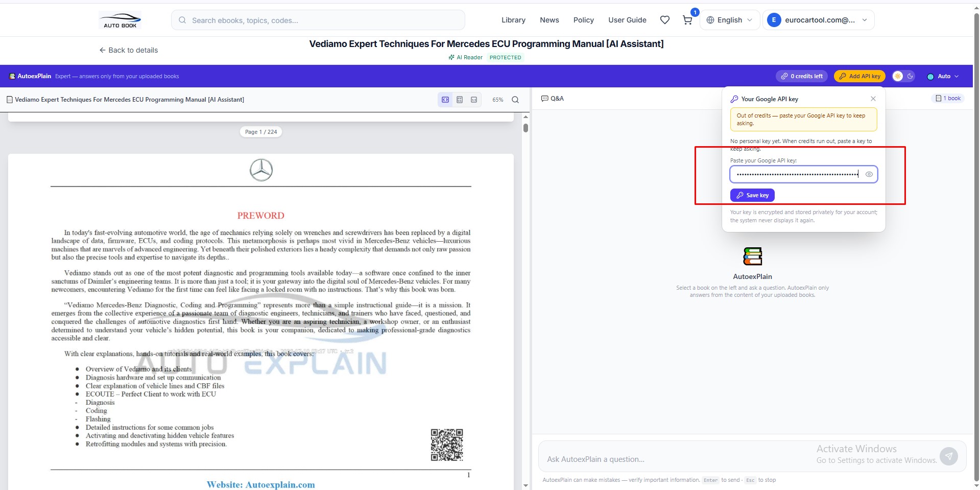Select fit-to-page view mode icon

(x=460, y=100)
